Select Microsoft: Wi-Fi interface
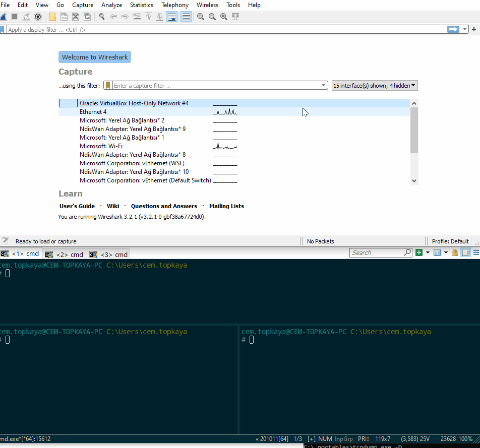Screen dimensions: 480x448 (x=234, y=146)
